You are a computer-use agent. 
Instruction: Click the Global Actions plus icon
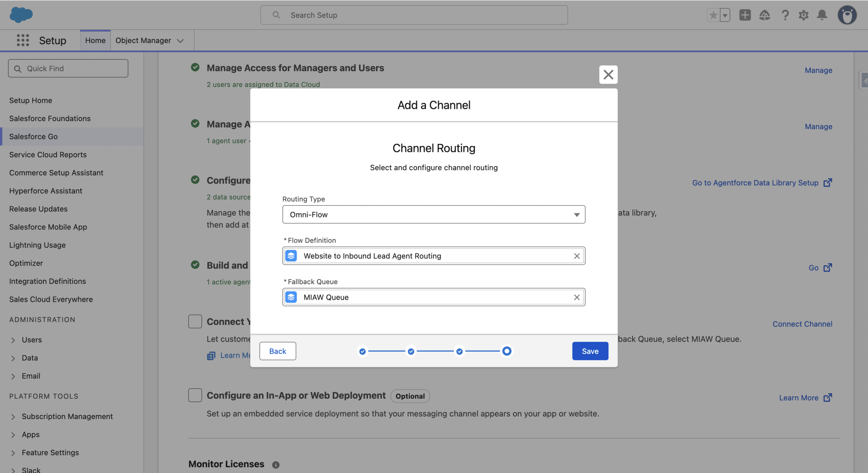[x=745, y=15]
